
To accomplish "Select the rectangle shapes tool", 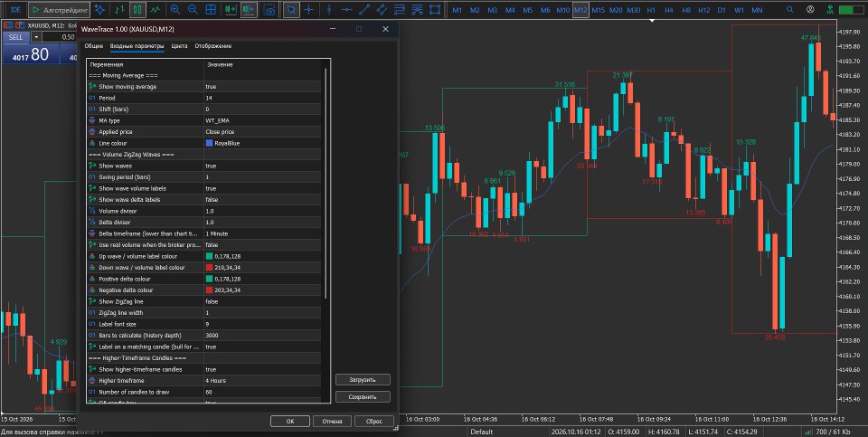I will point(435,9).
